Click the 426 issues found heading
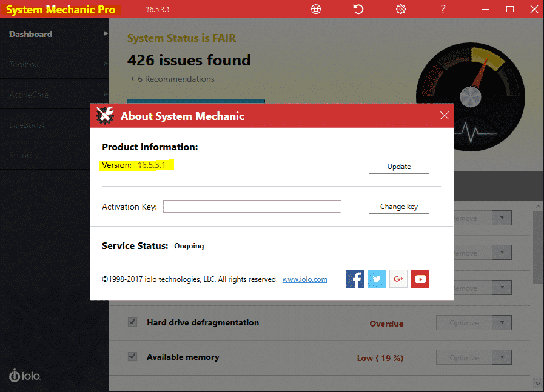The image size is (544, 392). tap(189, 60)
